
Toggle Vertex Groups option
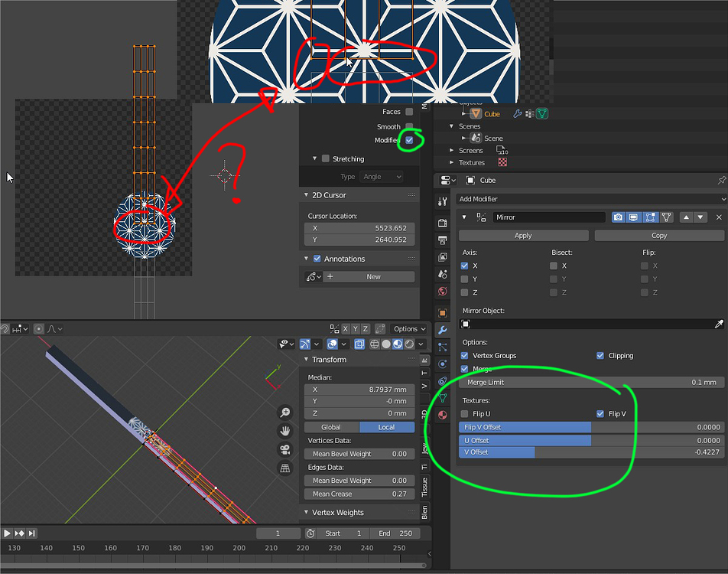[x=464, y=356]
